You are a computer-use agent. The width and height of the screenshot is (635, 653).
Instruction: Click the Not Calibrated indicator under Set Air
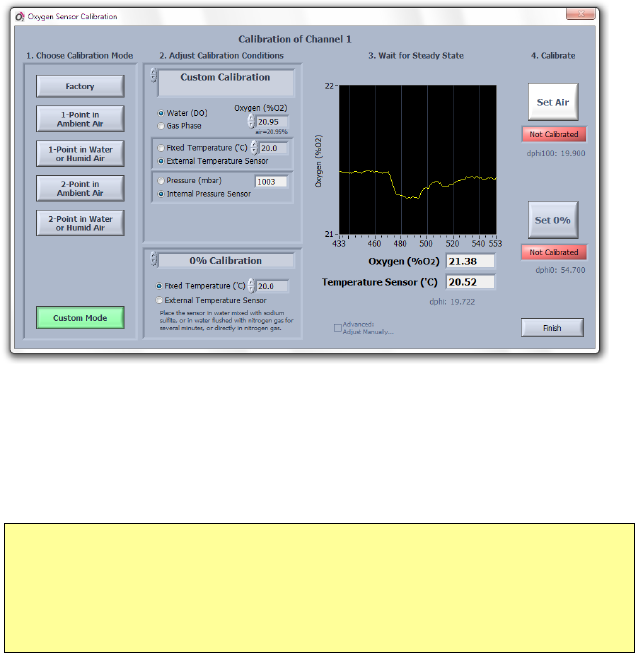pos(554,134)
